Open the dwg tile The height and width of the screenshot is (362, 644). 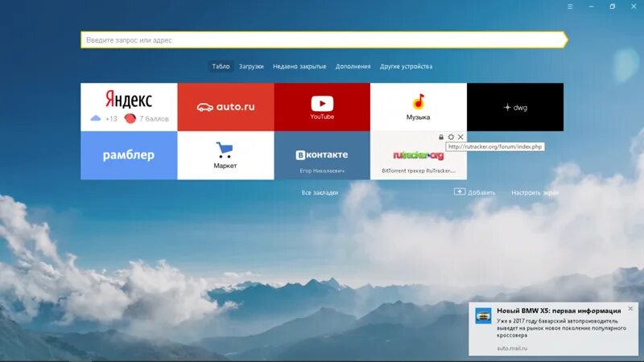[x=515, y=107]
